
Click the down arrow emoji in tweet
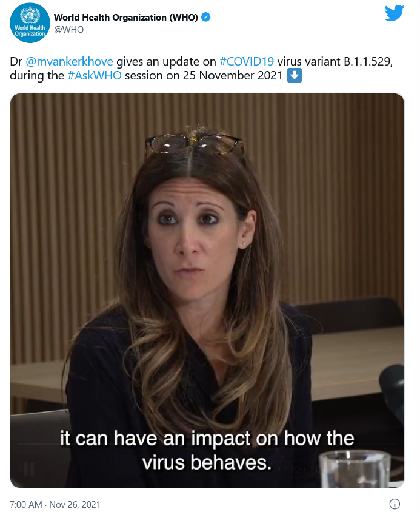[x=295, y=75]
